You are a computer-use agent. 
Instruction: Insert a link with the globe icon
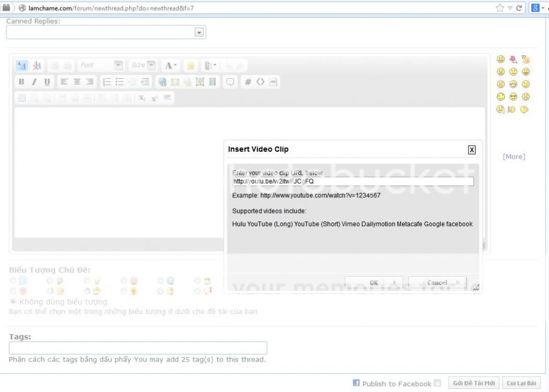162,82
